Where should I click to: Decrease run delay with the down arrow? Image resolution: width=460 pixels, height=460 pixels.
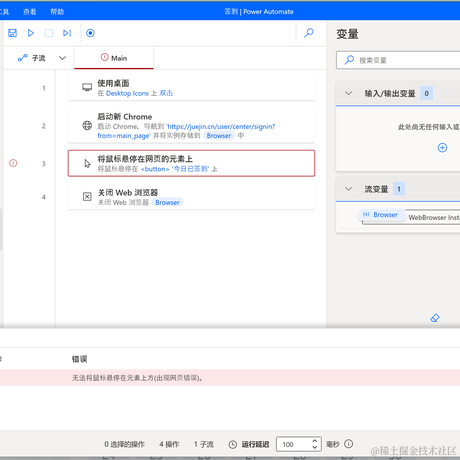(x=315, y=448)
